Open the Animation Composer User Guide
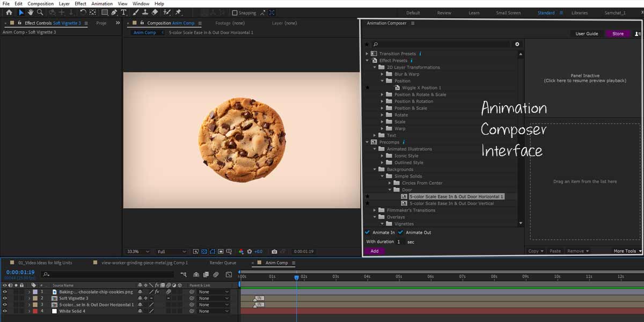Screen dimensions: 644x322 coord(587,33)
